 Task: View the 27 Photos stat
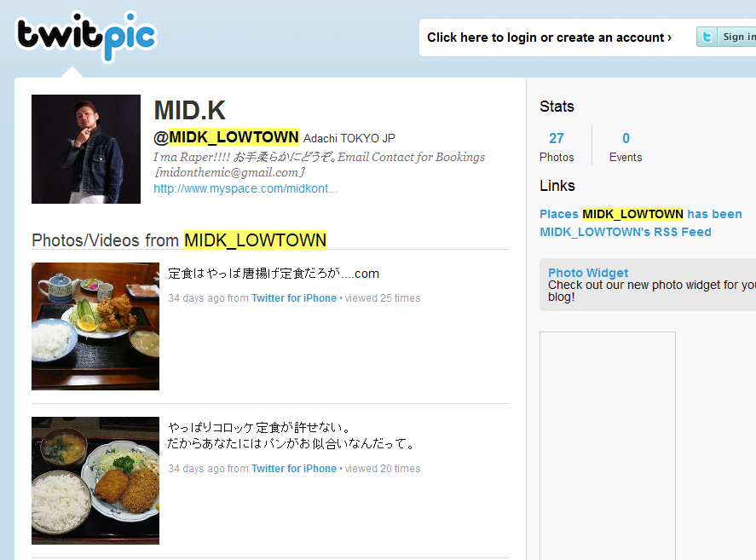click(557, 147)
